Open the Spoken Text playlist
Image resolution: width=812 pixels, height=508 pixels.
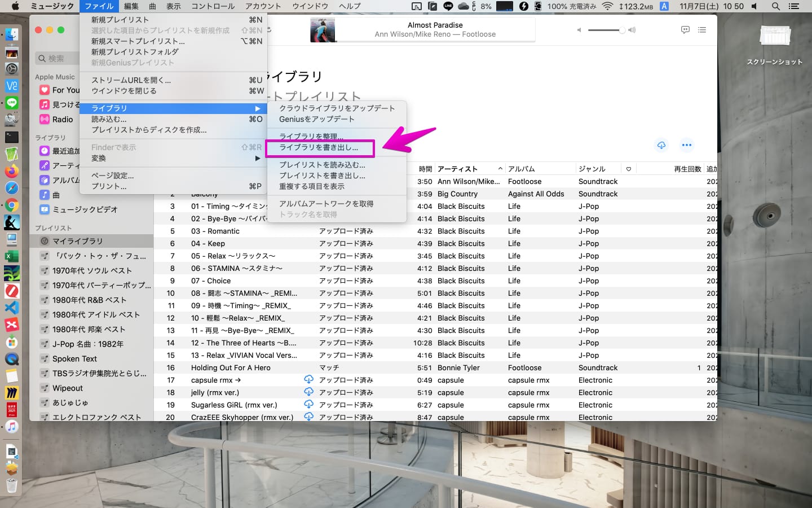pos(91,358)
